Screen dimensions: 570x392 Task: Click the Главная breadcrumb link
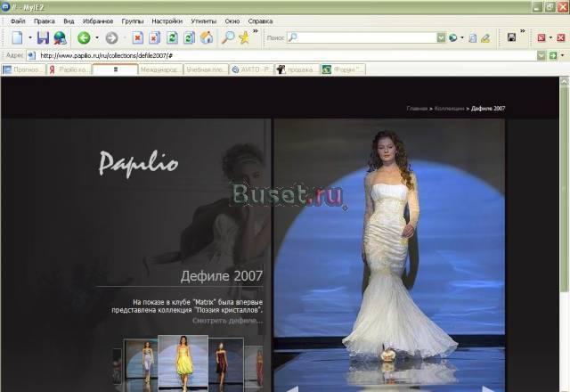(x=417, y=108)
